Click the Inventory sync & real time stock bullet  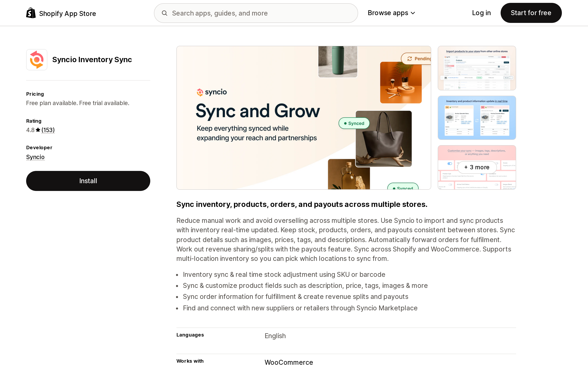click(x=284, y=275)
